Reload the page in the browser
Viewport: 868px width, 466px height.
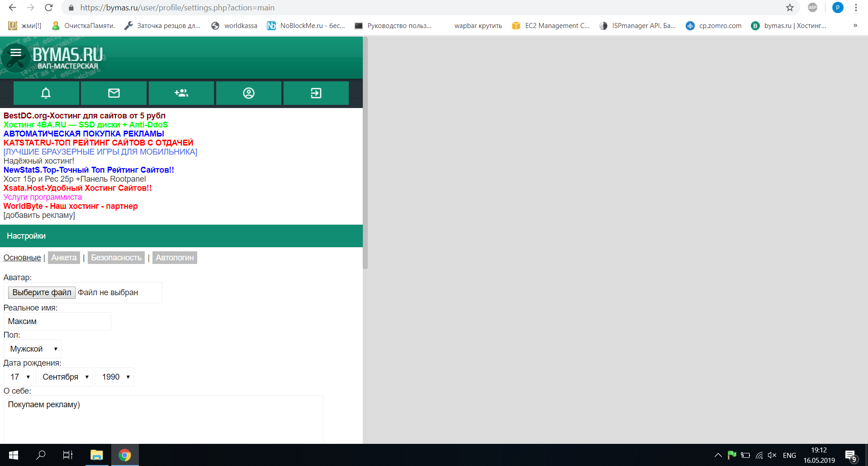pyautogui.click(x=49, y=8)
